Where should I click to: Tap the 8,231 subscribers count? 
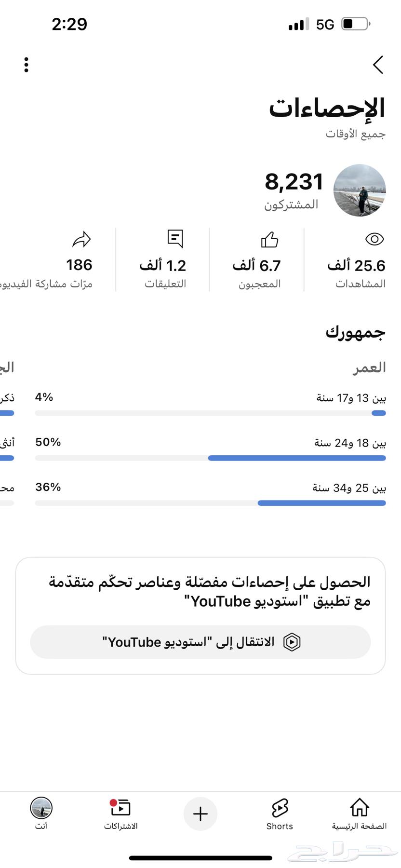294,182
